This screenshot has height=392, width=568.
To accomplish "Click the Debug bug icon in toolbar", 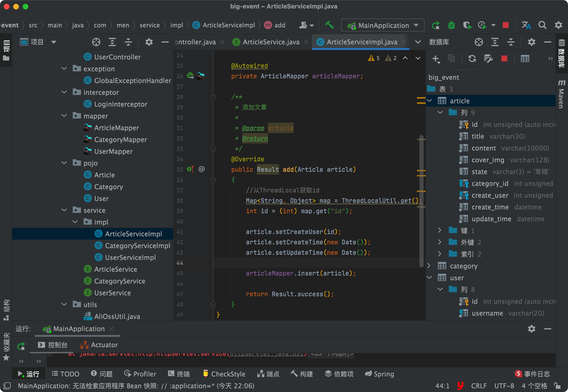I will [451, 25].
